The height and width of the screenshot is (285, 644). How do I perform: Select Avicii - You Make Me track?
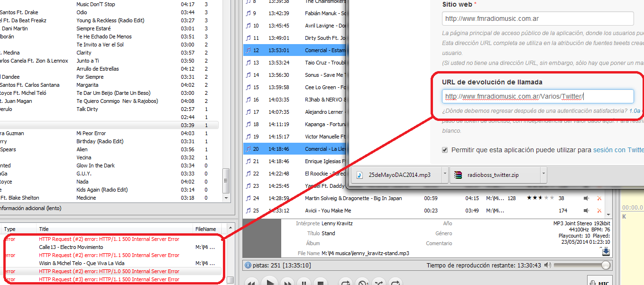click(328, 211)
